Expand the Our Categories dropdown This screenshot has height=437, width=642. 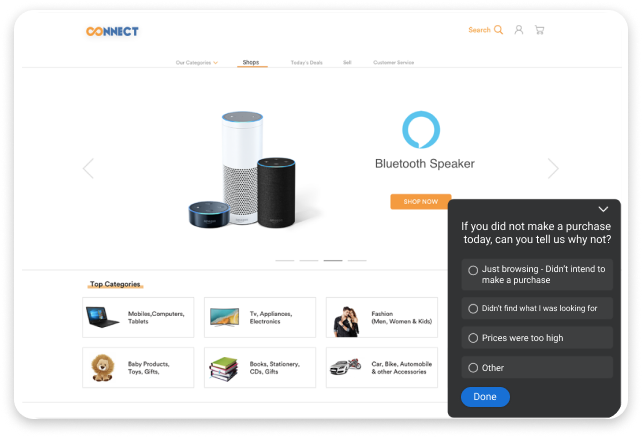[197, 63]
